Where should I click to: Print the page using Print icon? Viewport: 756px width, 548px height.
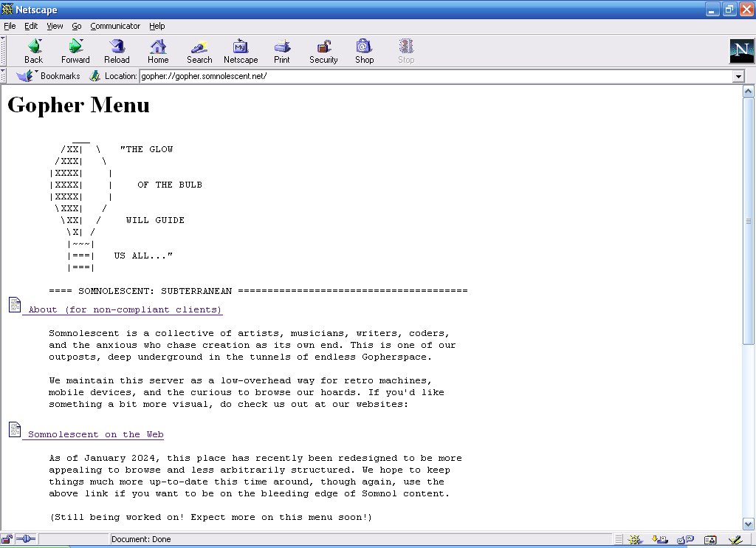282,51
